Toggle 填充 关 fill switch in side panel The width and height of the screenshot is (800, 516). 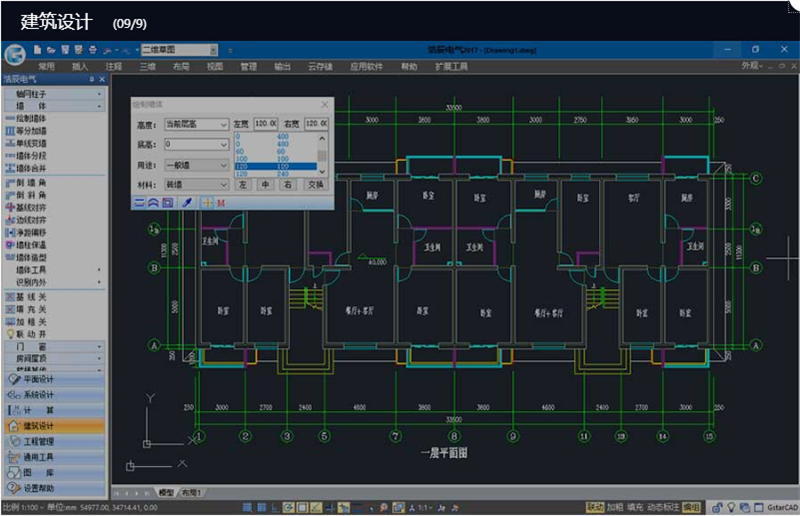(x=32, y=309)
